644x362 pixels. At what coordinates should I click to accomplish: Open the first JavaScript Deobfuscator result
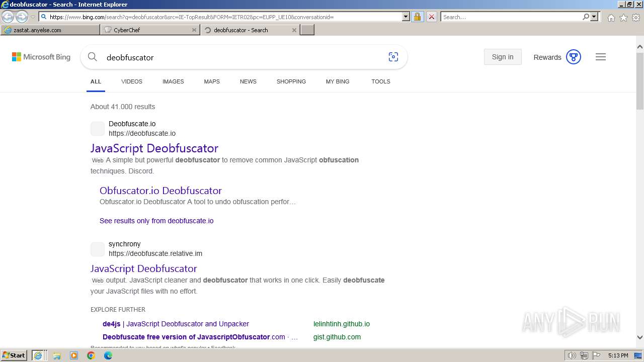(x=154, y=148)
